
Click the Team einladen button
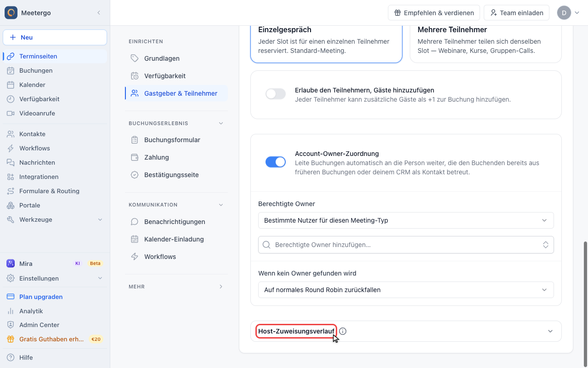pos(517,13)
